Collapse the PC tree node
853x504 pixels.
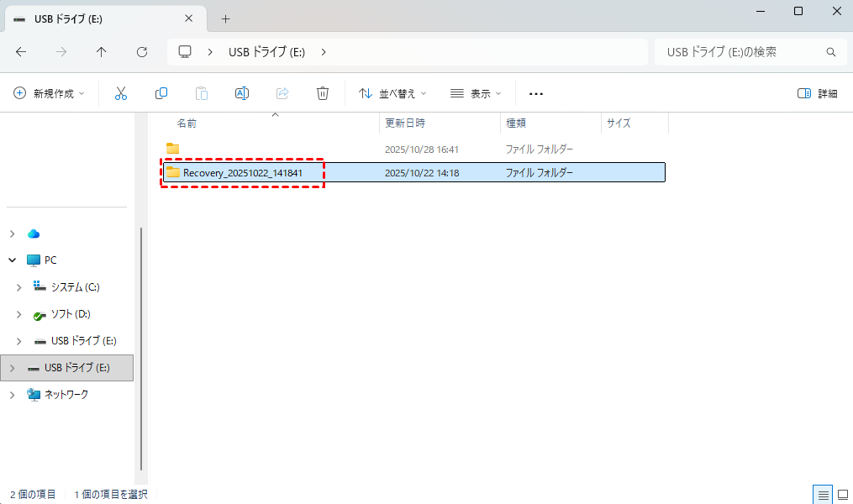click(13, 260)
